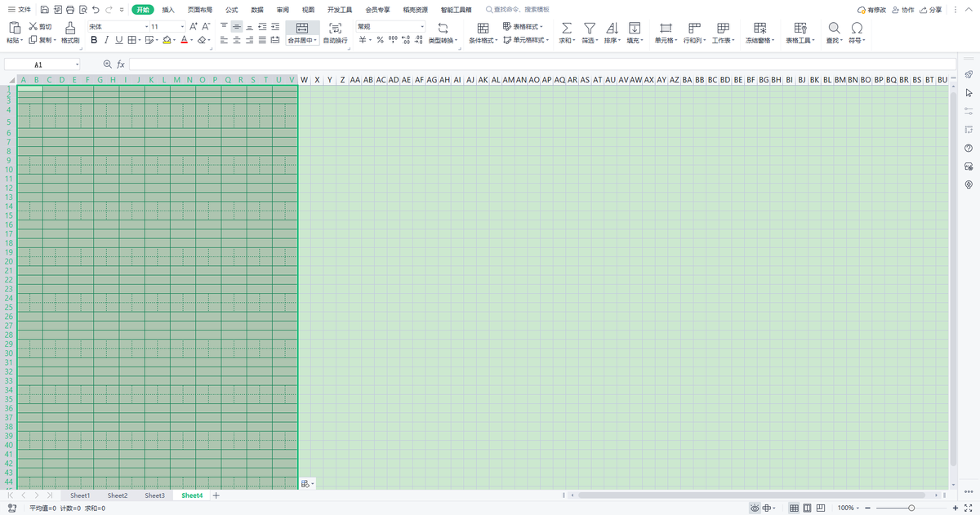Click the Type Conversion (类型转换) icon
The width and height of the screenshot is (980, 515).
coord(443,28)
